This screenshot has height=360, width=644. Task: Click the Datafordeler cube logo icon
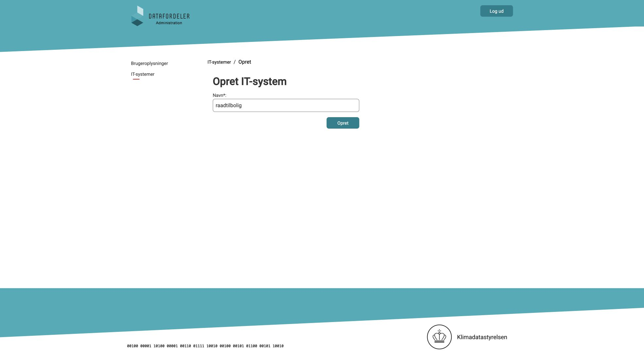[137, 16]
